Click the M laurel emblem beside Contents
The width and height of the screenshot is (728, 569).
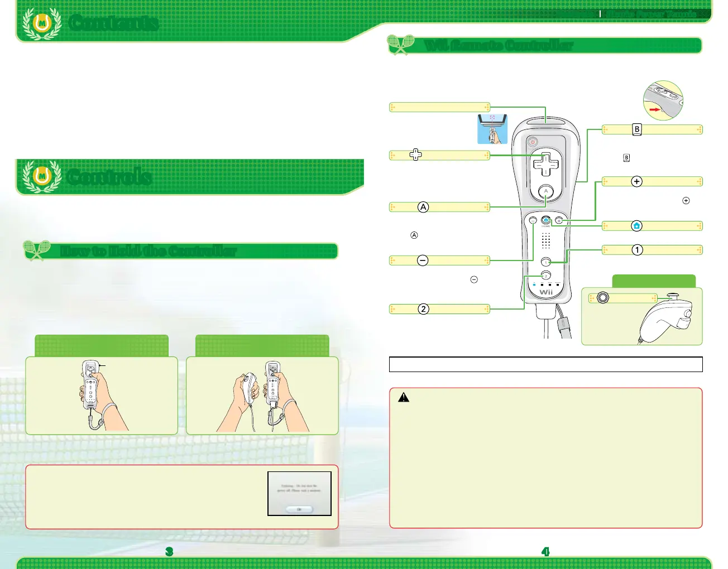point(42,23)
